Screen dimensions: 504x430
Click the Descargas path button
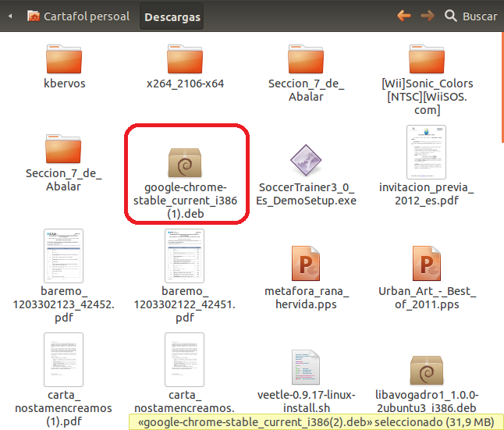point(172,16)
